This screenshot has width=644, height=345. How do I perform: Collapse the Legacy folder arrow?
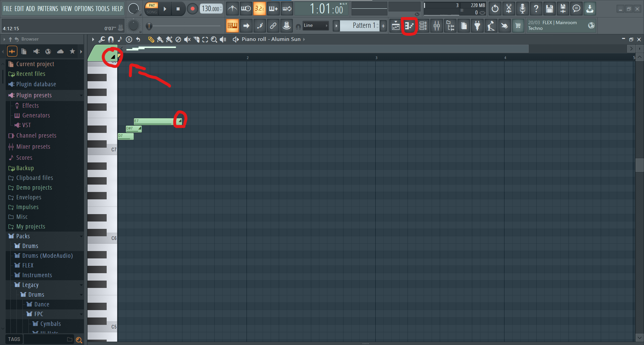(x=81, y=285)
